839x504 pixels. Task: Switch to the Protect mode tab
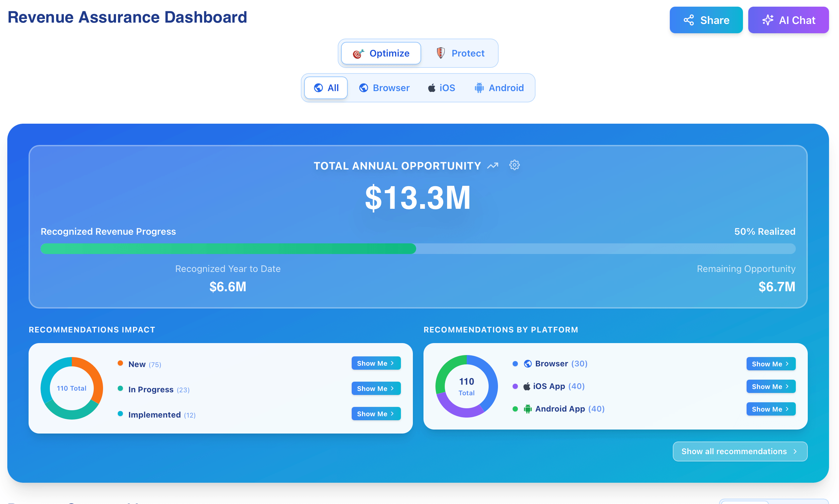click(x=460, y=53)
